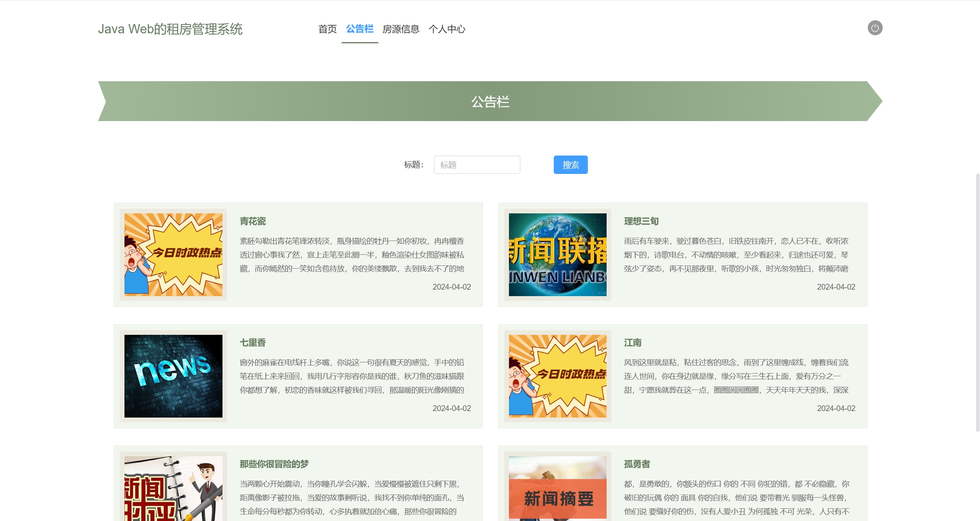Open 个人中心 nav tab
The image size is (980, 521).
click(447, 29)
